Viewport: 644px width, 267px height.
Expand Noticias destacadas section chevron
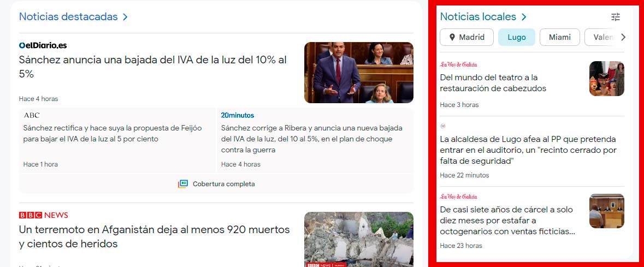click(x=125, y=17)
